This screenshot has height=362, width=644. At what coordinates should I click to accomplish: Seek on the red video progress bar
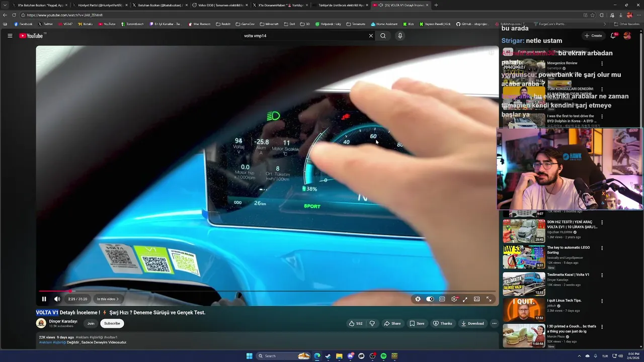(x=267, y=291)
